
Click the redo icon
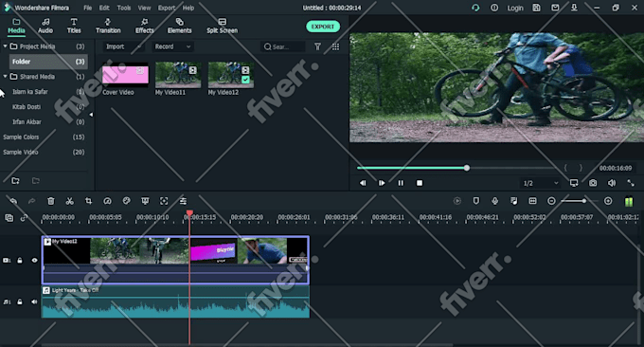pos(31,201)
